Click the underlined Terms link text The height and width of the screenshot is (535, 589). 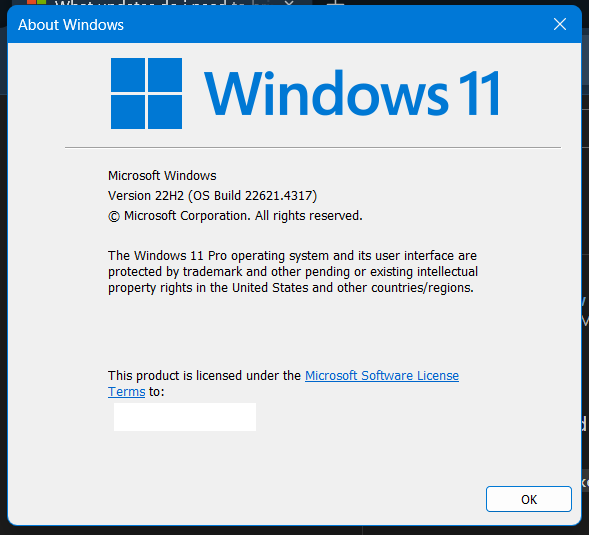(x=127, y=391)
